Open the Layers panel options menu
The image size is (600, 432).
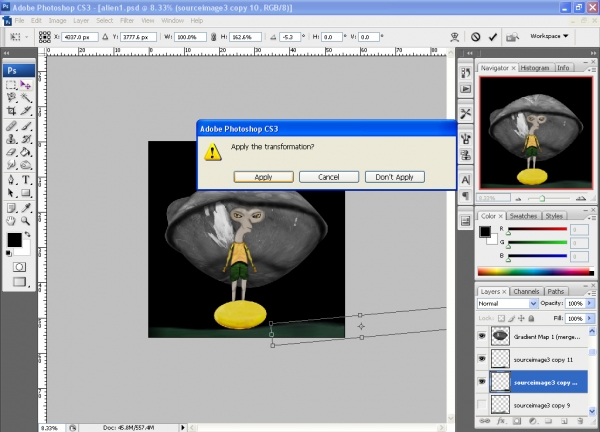click(x=591, y=293)
